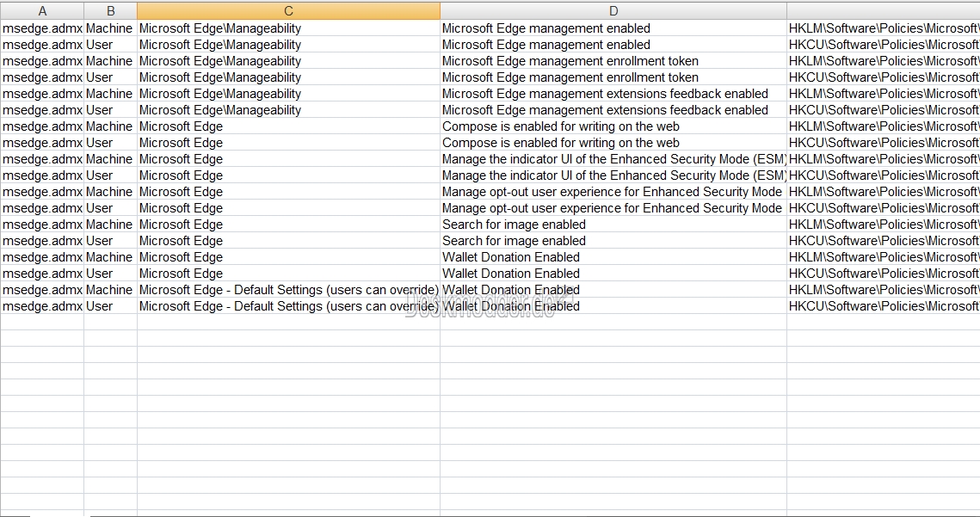Select User-row 'Manage opt-out user experience' cell
This screenshot has height=517, width=980.
pyautogui.click(x=613, y=207)
